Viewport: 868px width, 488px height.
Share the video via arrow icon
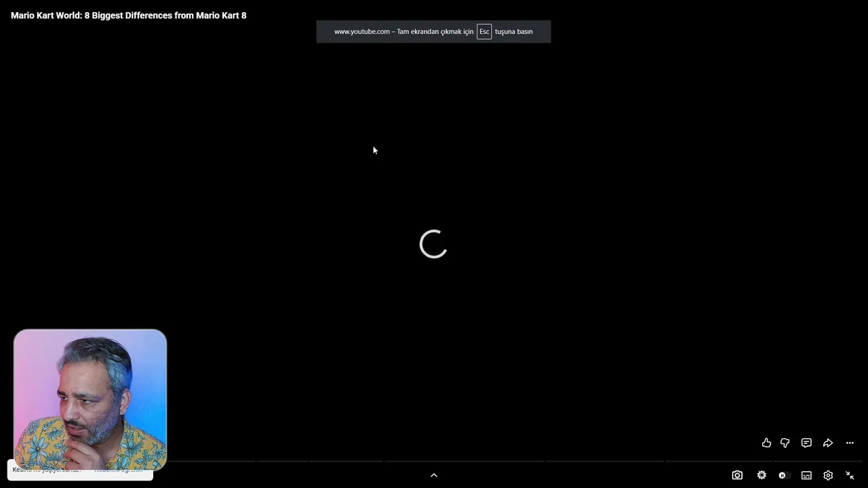(x=828, y=443)
